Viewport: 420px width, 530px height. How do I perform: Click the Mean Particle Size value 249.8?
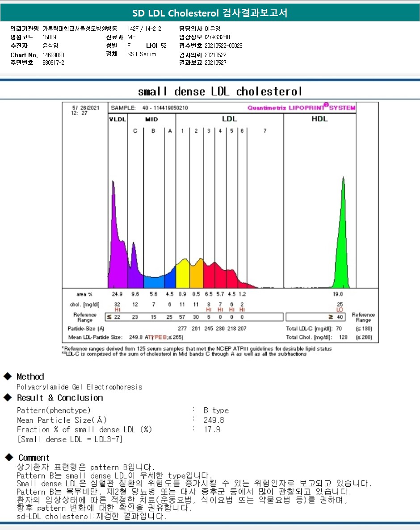pyautogui.click(x=214, y=420)
